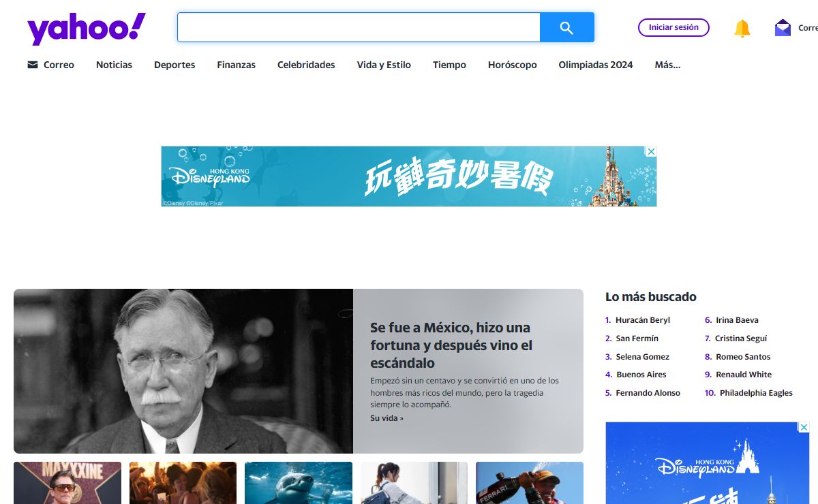Open trending search Renauld White
818x504 pixels.
click(x=744, y=375)
